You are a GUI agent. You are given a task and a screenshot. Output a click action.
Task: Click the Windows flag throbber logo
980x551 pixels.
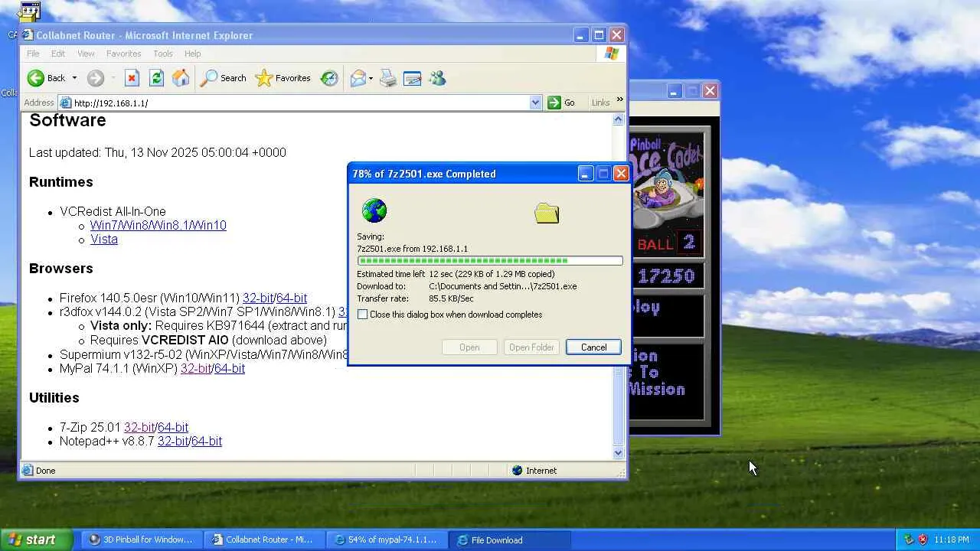click(x=611, y=54)
